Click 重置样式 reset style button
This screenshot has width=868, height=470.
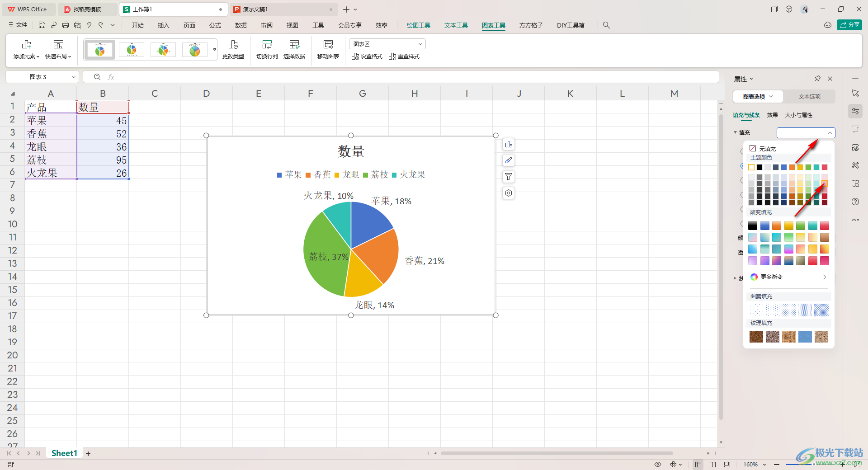click(404, 56)
